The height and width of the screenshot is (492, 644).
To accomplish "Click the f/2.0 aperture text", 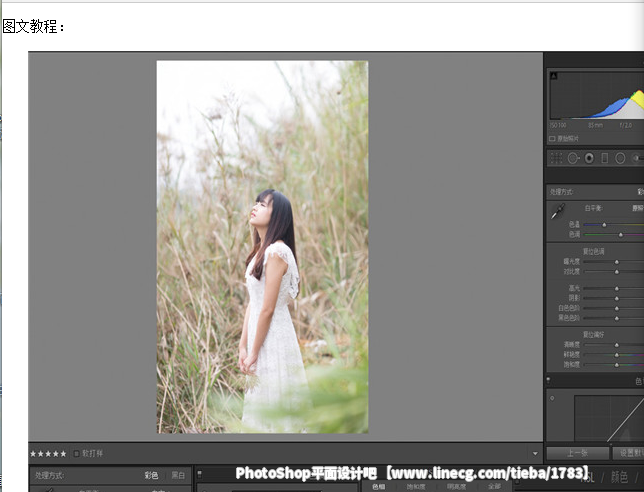I will (626, 125).
